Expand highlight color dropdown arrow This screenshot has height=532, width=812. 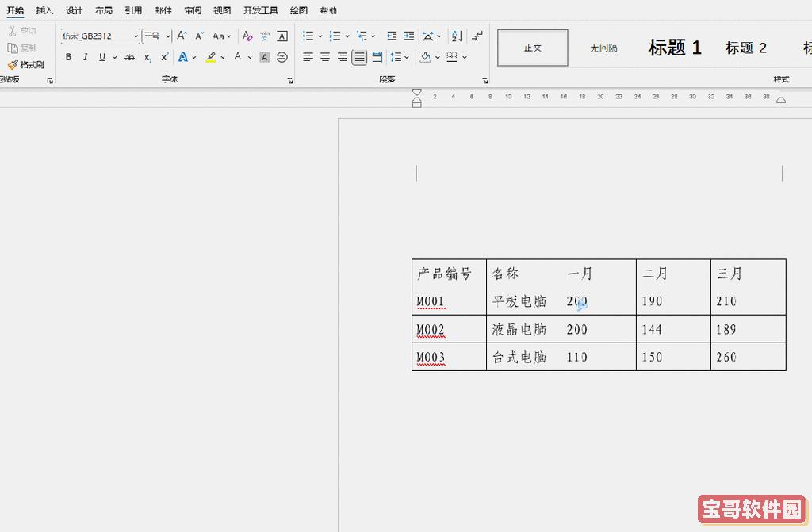coord(223,58)
